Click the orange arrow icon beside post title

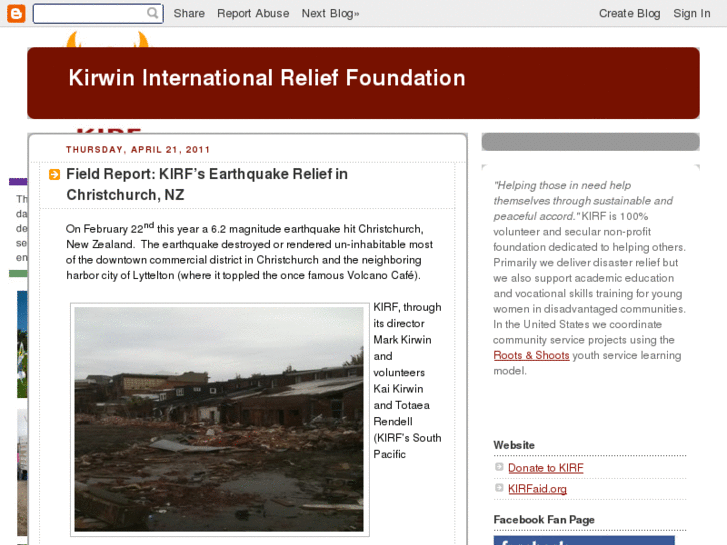tap(54, 174)
